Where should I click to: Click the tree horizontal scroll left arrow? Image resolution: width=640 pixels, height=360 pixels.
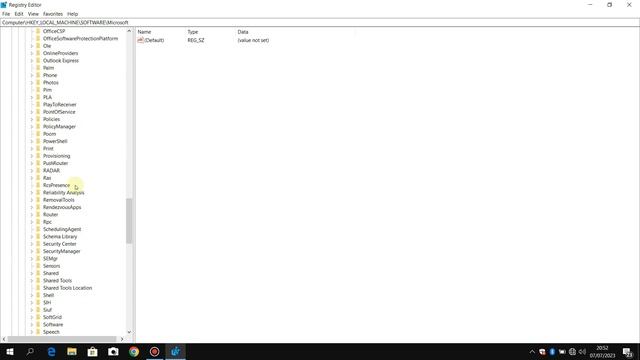(x=4, y=339)
